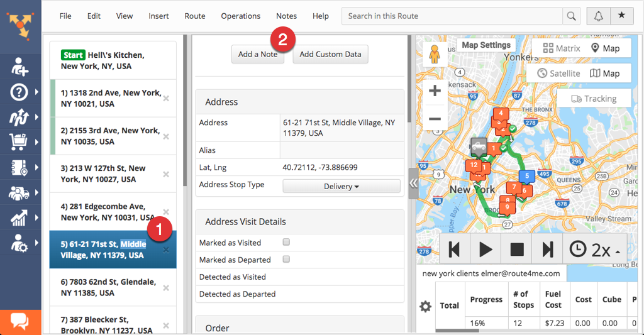Collapse the panel using double chevron handle

coord(413,183)
